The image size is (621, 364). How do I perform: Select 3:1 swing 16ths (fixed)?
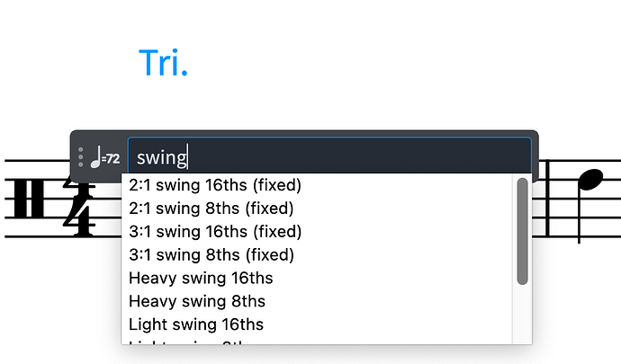point(214,232)
